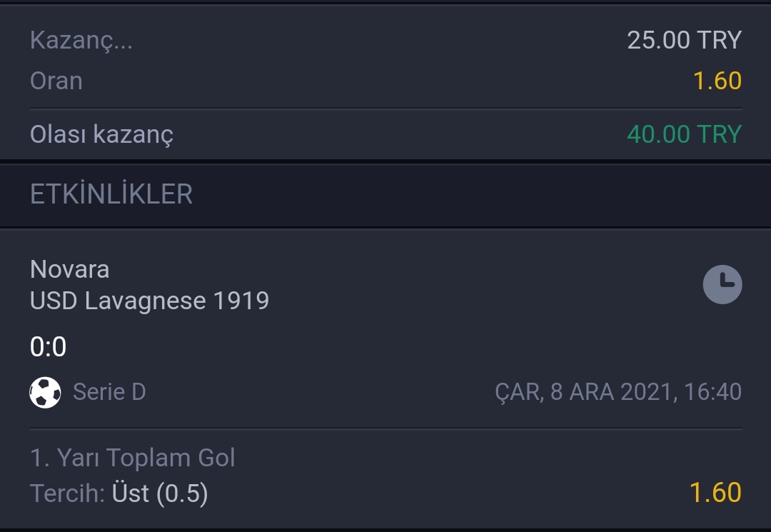
Task: Tap the Tercih: Üst (0.5) selection
Action: point(119,493)
